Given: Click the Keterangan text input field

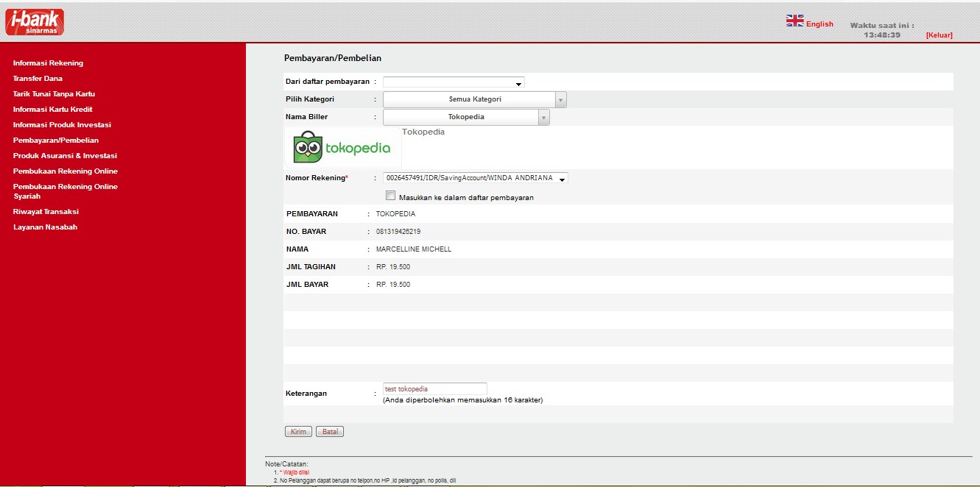Looking at the screenshot, I should tap(434, 388).
